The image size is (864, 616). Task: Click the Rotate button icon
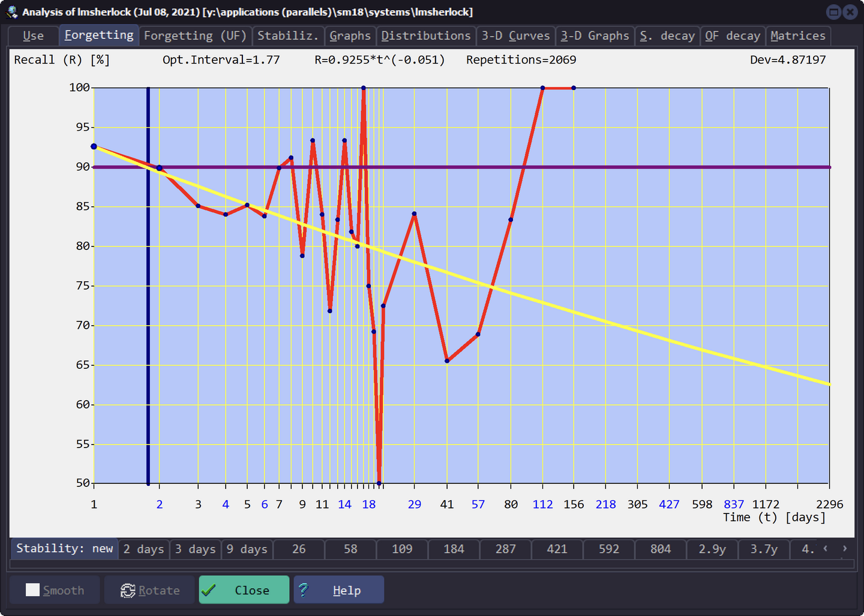128,591
